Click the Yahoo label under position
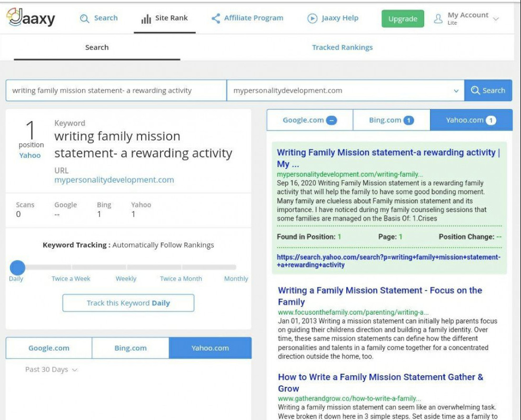 tap(30, 155)
